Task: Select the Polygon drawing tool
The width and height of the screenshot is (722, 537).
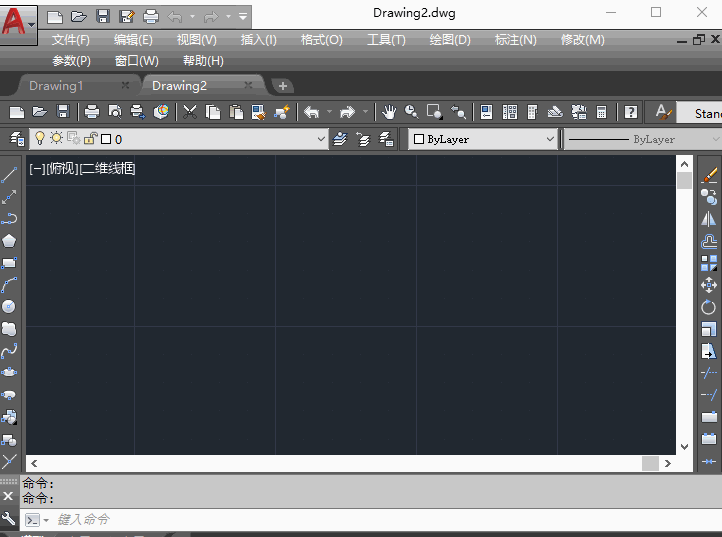Action: (x=10, y=241)
